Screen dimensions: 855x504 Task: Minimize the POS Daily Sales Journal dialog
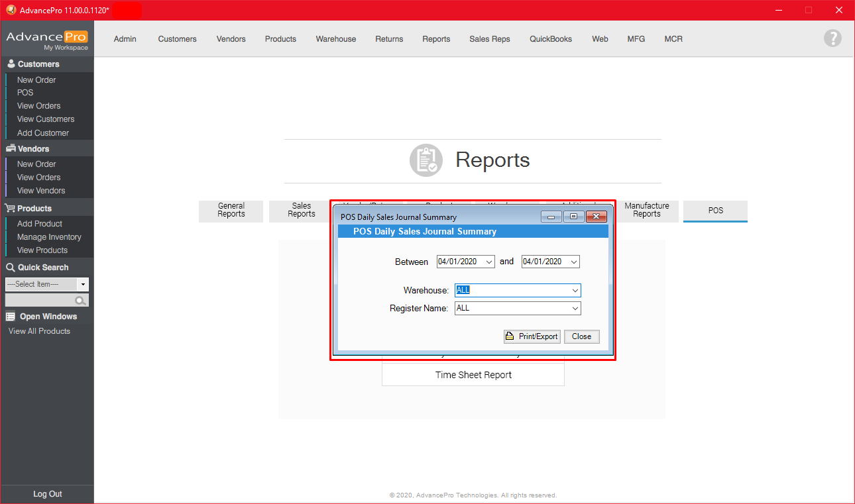click(x=551, y=217)
